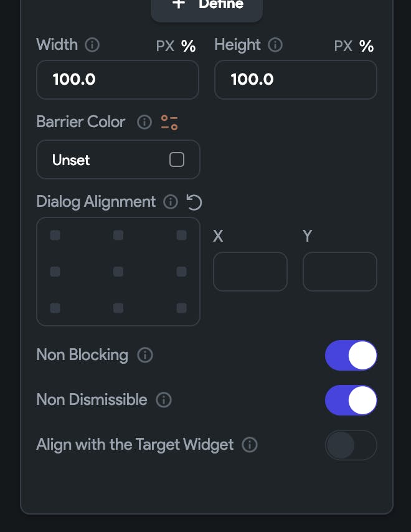Enable Align with the Target Widget toggle

[351, 445]
